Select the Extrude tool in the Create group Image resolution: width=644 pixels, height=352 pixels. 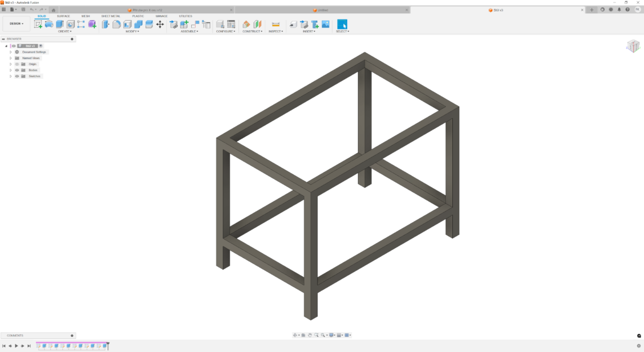pyautogui.click(x=60, y=24)
